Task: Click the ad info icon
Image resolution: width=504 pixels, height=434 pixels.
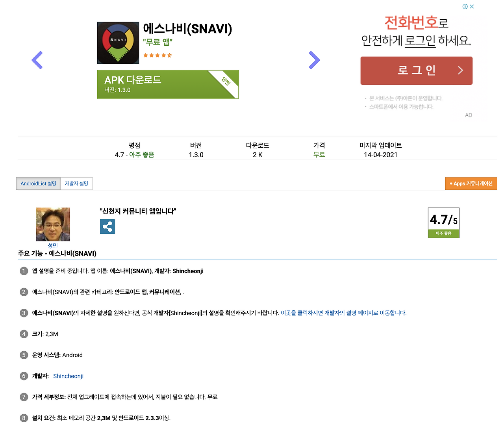Action: tap(465, 6)
